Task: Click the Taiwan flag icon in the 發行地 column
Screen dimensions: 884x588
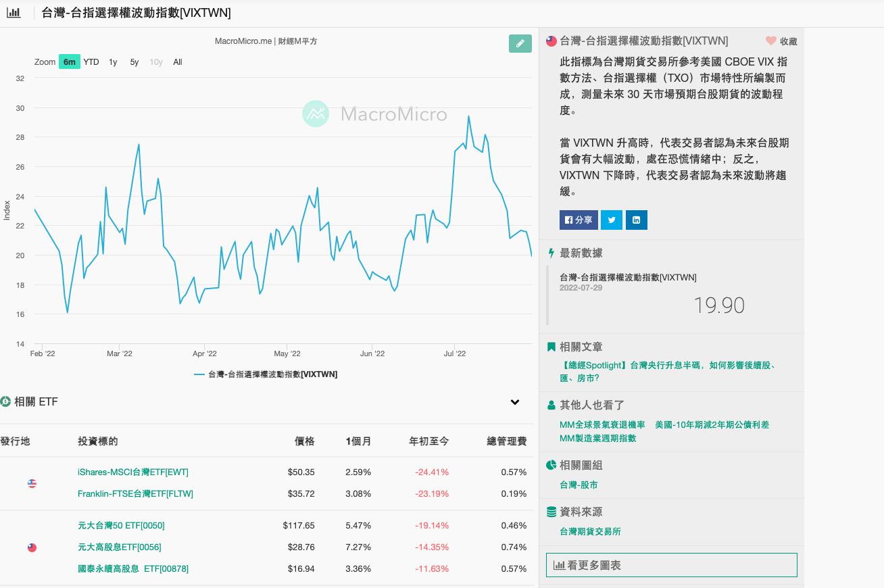Action: (x=32, y=547)
